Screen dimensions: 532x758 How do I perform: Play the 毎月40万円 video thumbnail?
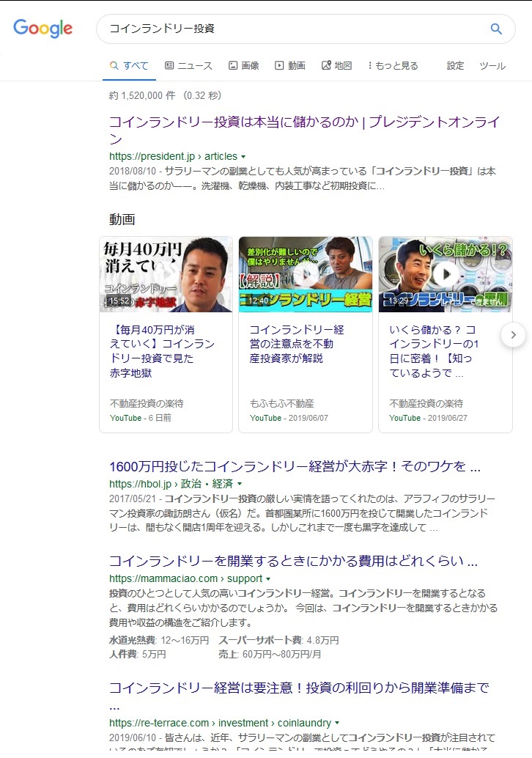click(x=166, y=274)
